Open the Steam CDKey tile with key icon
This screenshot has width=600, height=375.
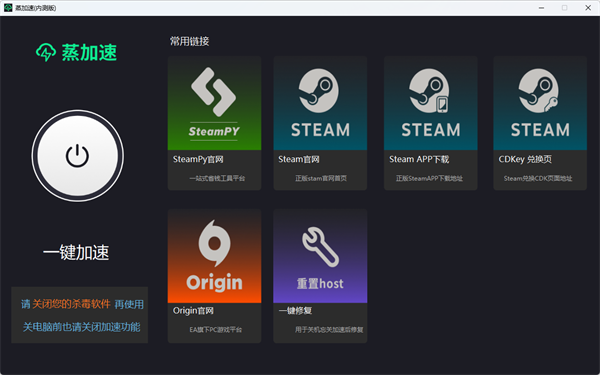click(x=540, y=103)
